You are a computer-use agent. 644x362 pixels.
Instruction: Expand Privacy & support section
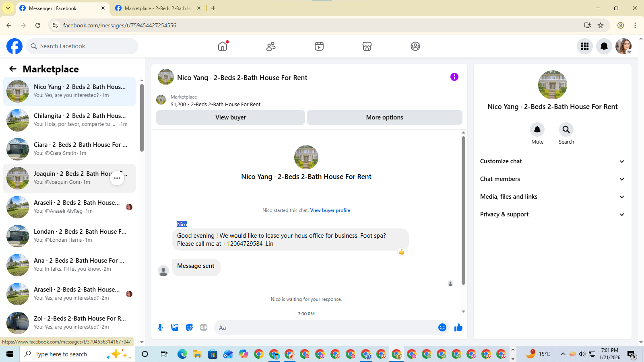point(552,214)
